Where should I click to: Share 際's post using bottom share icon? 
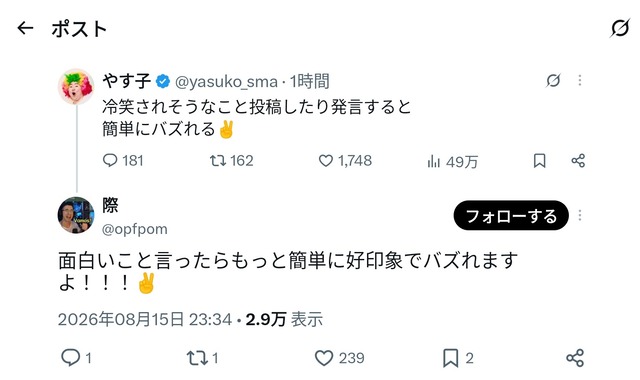pos(575,358)
